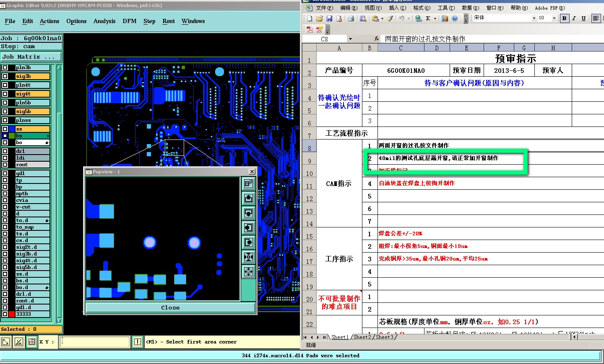Click the exclamation mark icon beside XY field
The height and width of the screenshot is (364, 604).
[x=137, y=342]
